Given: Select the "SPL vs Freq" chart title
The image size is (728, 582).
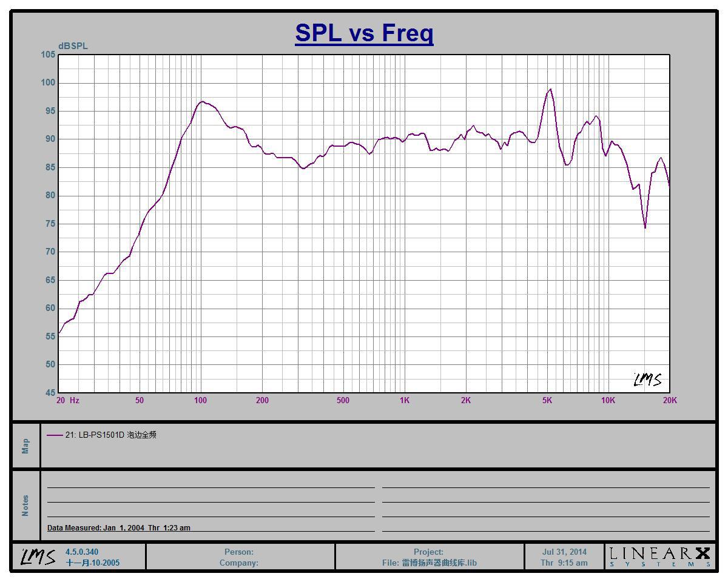Looking at the screenshot, I should coord(364,32).
